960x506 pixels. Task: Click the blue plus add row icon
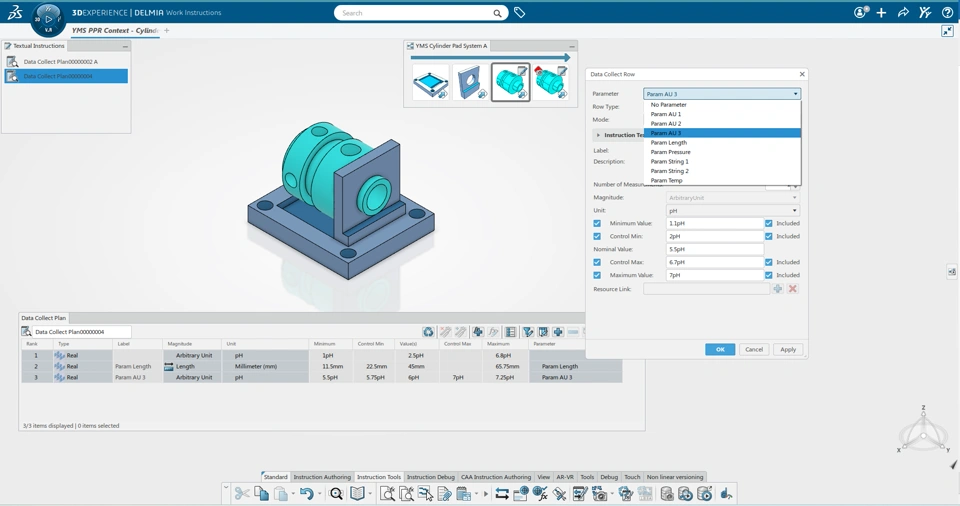point(558,331)
